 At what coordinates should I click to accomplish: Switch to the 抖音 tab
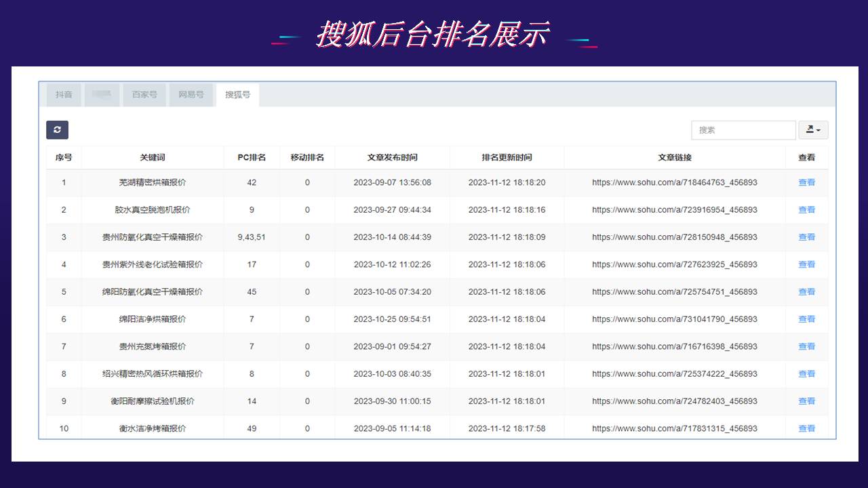pos(64,95)
